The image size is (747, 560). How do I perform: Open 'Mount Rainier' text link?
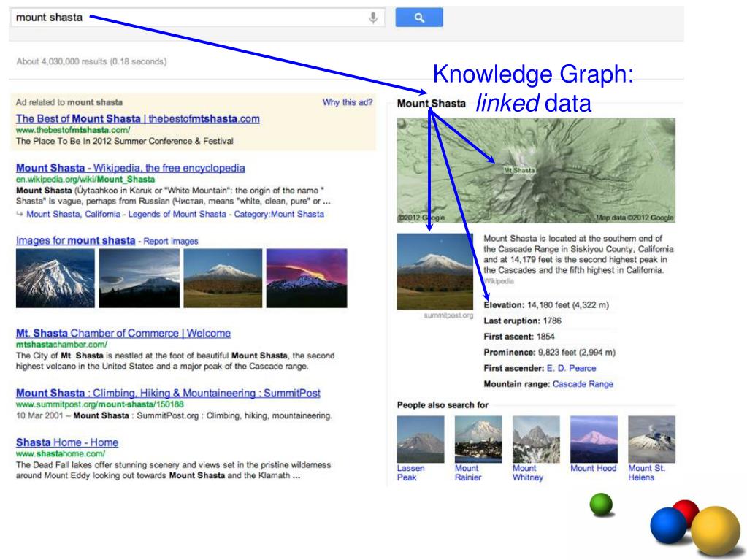468,473
